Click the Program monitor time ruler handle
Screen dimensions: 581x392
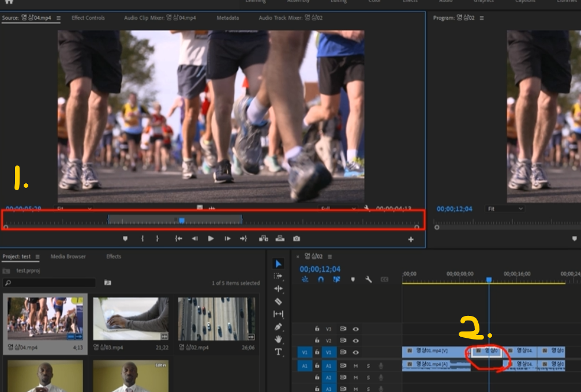[437, 227]
